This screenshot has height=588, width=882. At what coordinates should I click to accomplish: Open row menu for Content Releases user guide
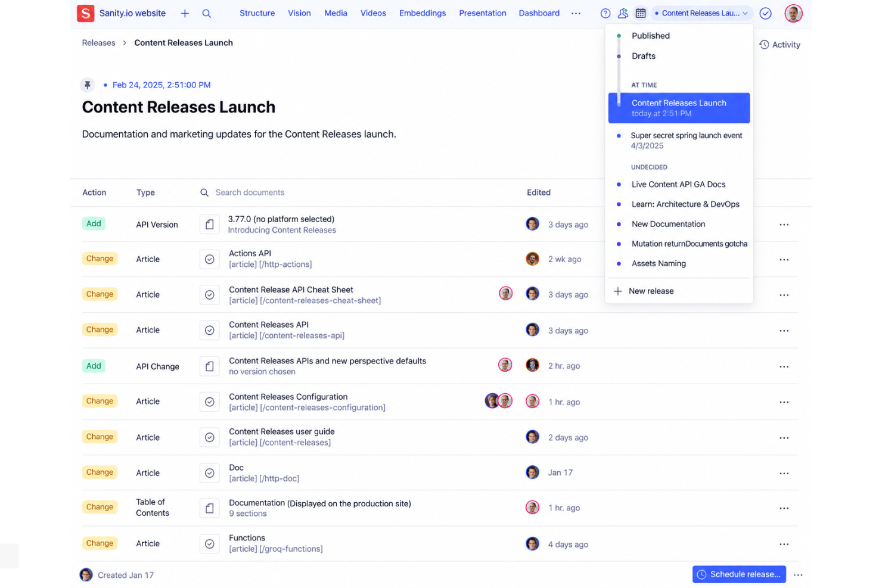784,438
